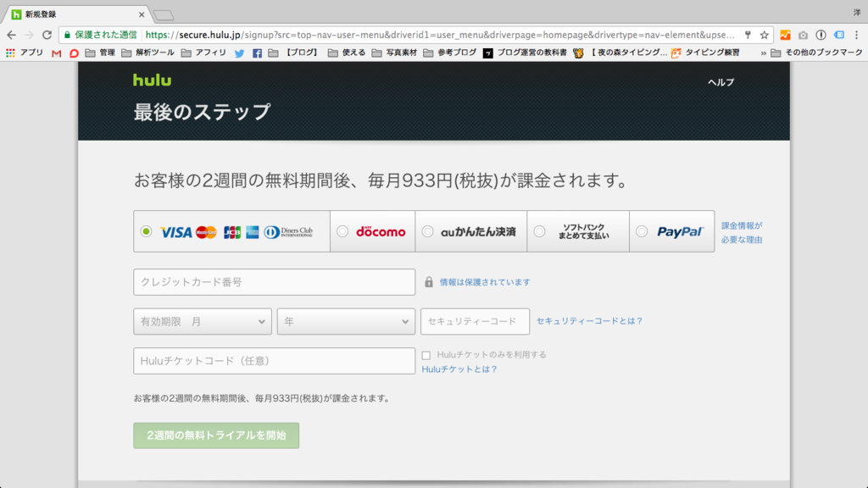Bookmark this page with the star icon
This screenshot has height=488, width=868.
[765, 35]
